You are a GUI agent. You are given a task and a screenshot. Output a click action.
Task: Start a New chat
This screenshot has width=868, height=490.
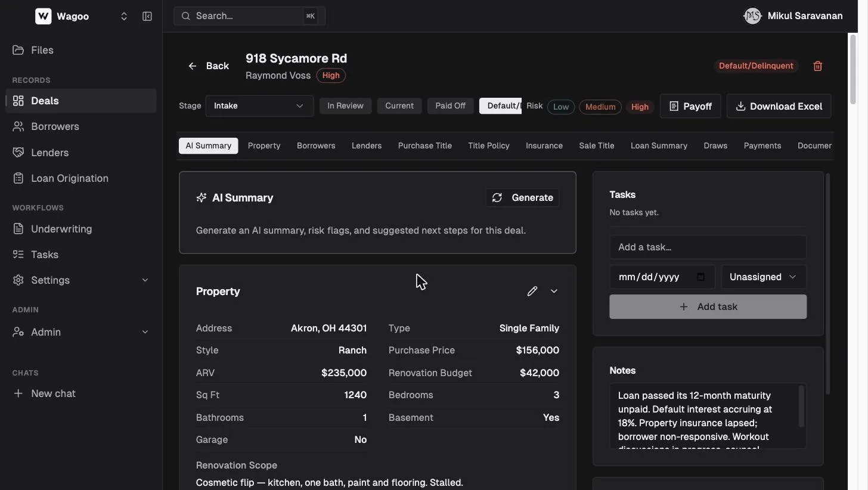(x=81, y=393)
